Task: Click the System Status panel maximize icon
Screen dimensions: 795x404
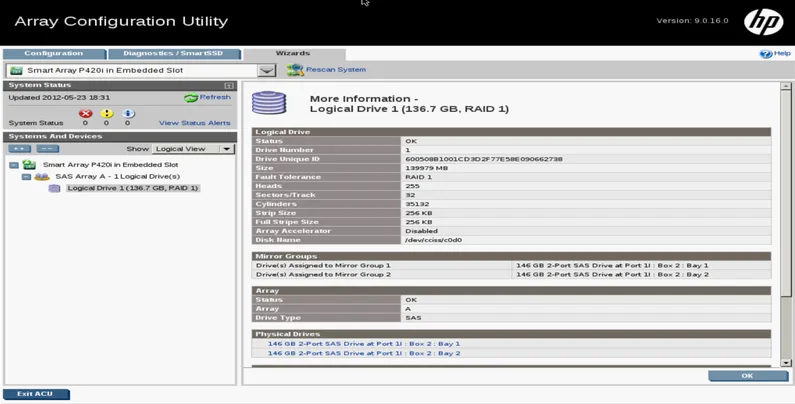Action: [x=229, y=86]
